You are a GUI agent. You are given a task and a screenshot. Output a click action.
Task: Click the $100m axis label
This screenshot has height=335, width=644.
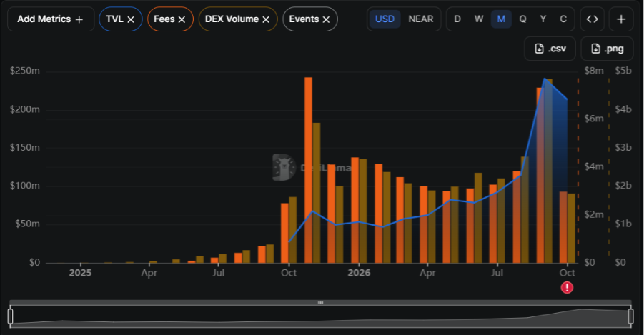pos(25,186)
